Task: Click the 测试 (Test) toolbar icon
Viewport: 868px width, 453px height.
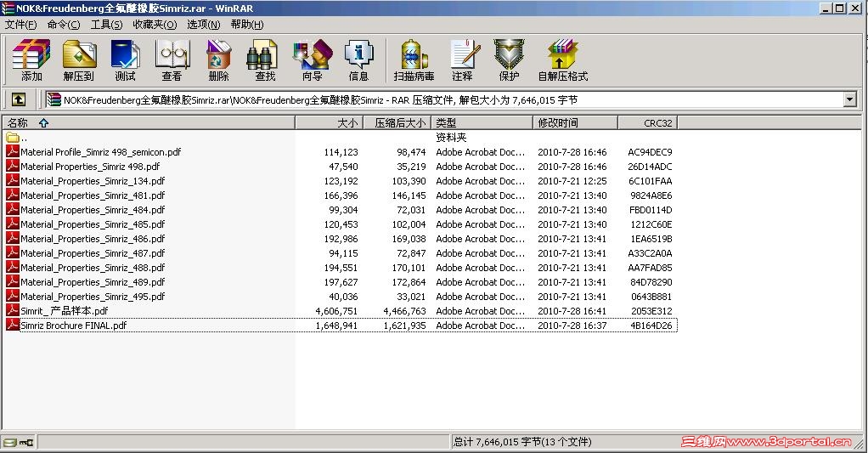Action: click(125, 59)
